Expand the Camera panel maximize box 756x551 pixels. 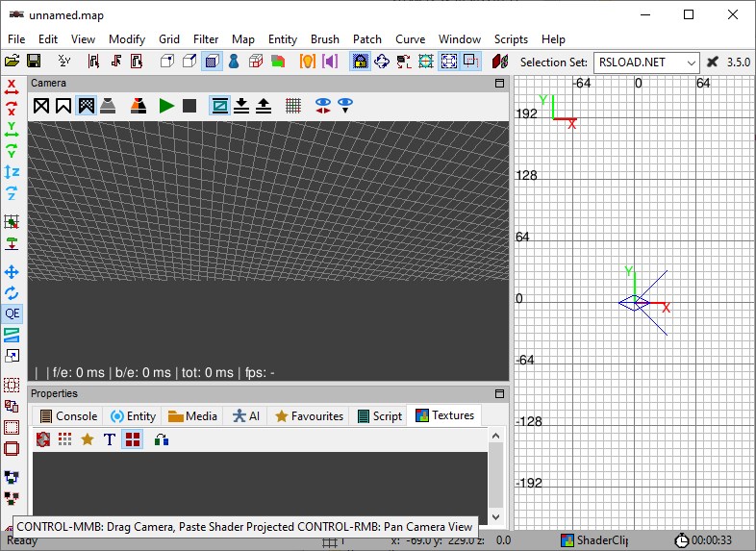coord(499,84)
